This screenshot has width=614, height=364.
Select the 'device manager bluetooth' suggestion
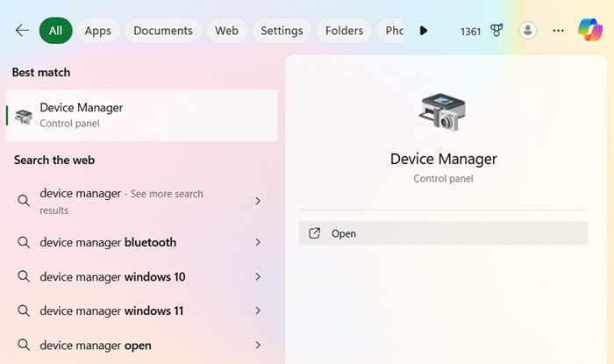coord(142,242)
